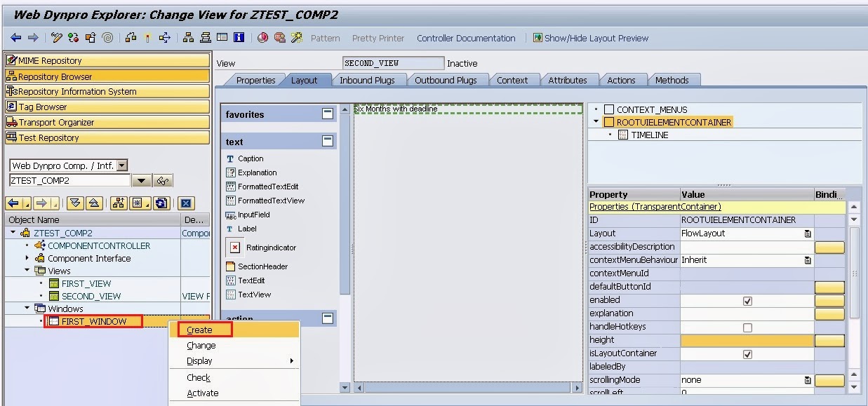Click the Display glasses button beside ZTEST_COMP2

[x=163, y=181]
